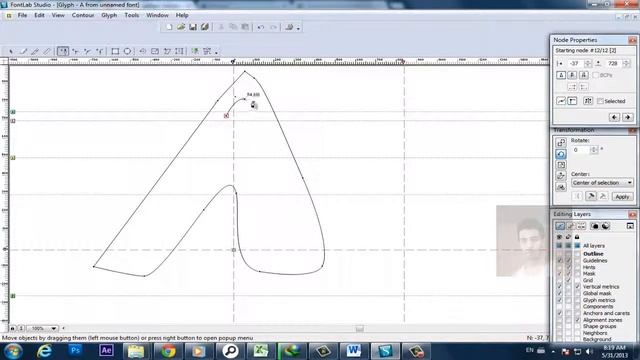Click the corner node type icon
Image resolution: width=640 pixels, height=360 pixels.
click(572, 101)
